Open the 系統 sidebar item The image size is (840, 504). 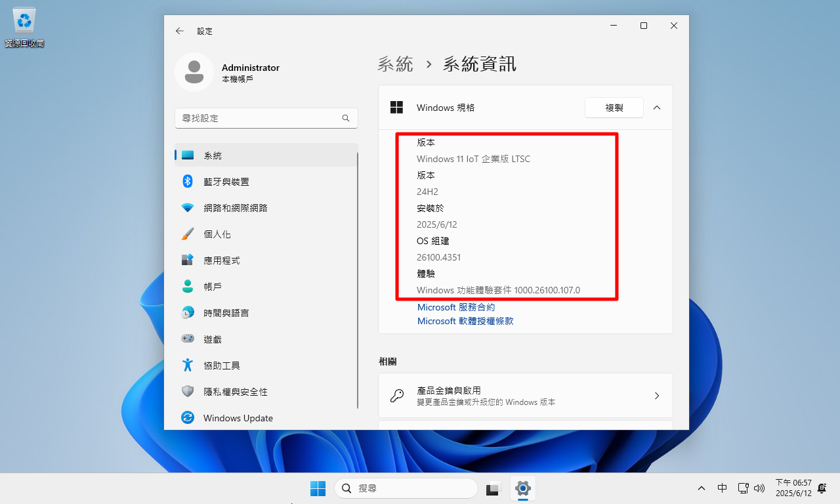(x=266, y=156)
